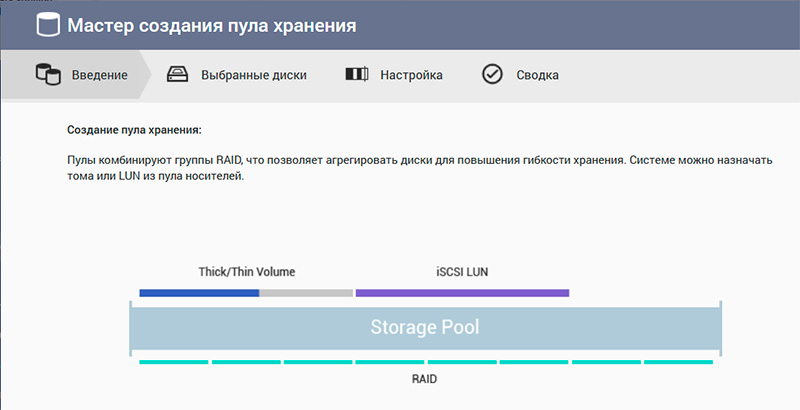Click the Thick/Thin Volume label
This screenshot has width=800, height=410.
pyautogui.click(x=246, y=271)
